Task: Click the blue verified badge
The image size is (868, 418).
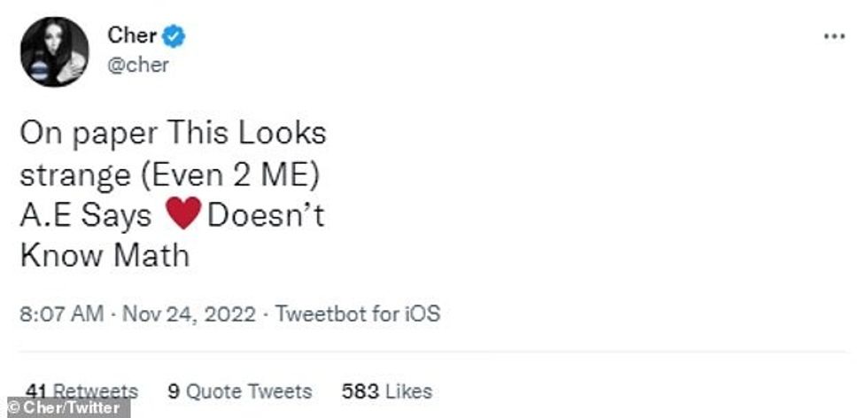Action: click(174, 36)
